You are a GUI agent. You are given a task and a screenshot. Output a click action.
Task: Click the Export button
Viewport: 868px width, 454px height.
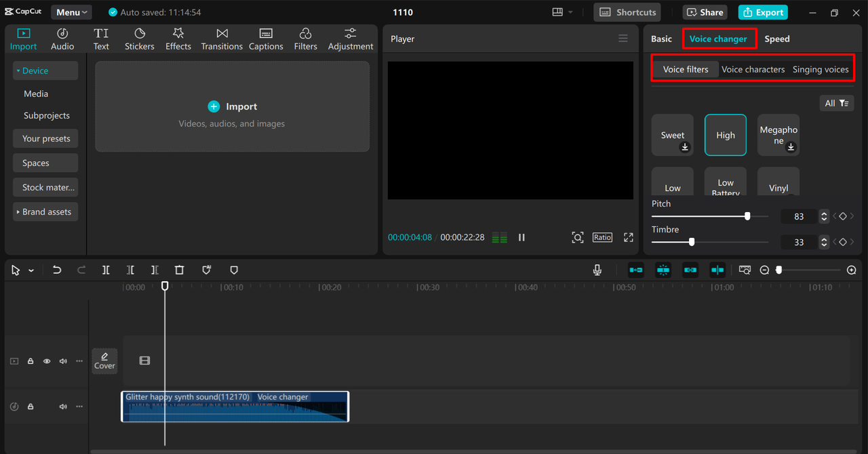(x=763, y=12)
